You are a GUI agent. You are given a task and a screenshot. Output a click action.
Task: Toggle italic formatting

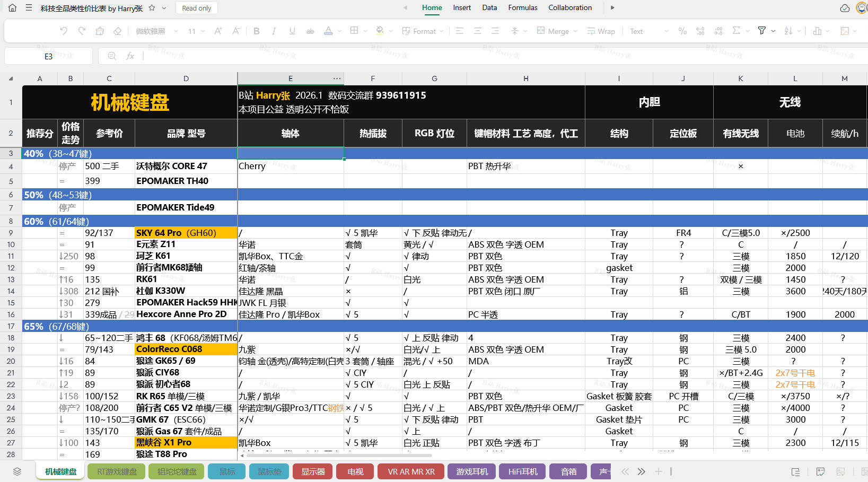(x=274, y=31)
